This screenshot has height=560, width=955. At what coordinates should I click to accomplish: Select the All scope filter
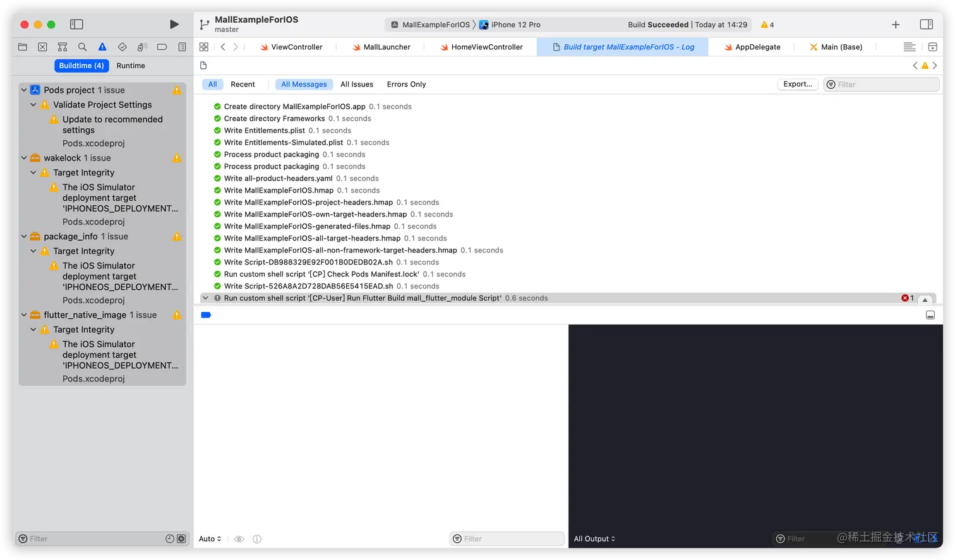coord(213,84)
